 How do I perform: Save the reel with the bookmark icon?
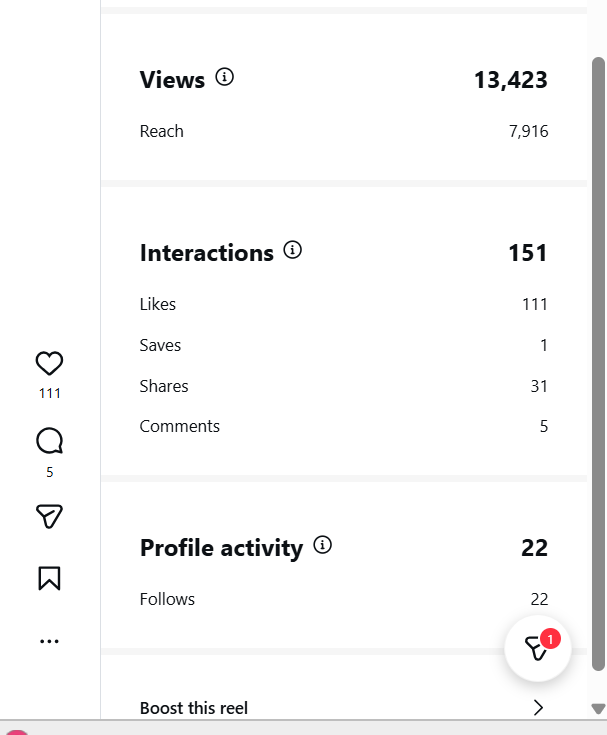pos(49,578)
